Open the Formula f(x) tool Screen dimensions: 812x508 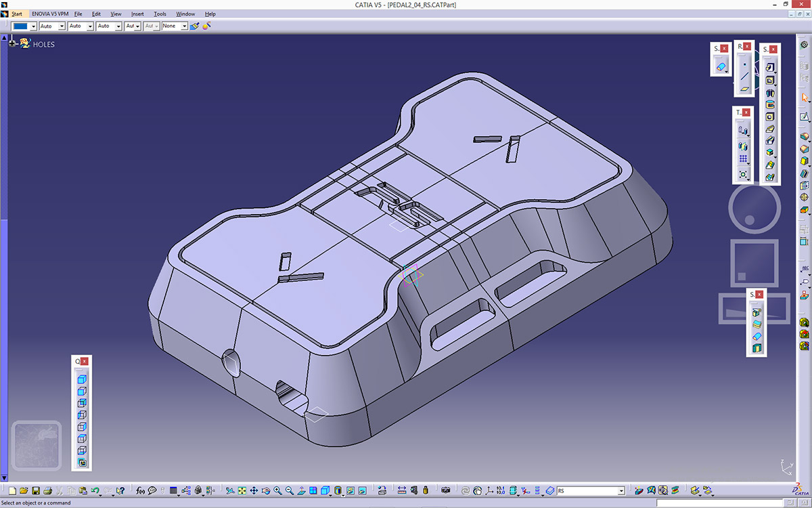click(x=140, y=490)
